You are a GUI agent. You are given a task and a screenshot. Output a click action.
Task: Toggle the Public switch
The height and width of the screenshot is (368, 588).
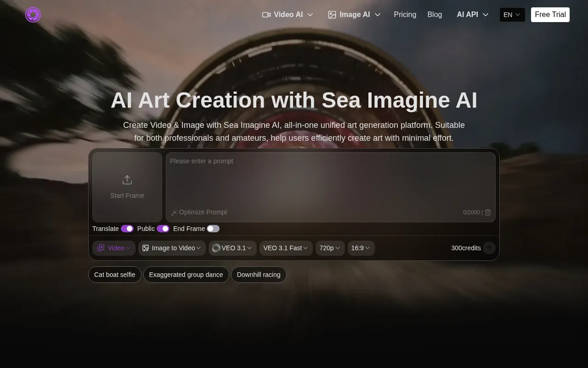(163, 229)
